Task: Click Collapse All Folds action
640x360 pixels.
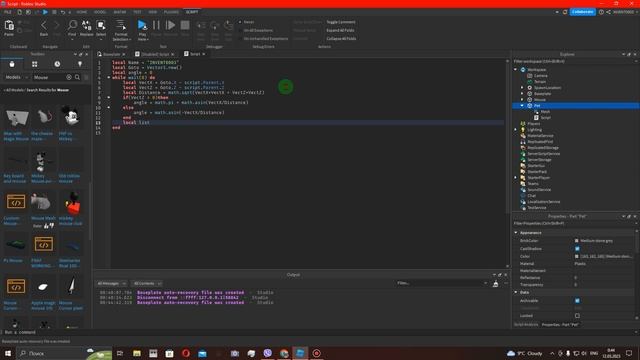Action: pyautogui.click(x=341, y=39)
